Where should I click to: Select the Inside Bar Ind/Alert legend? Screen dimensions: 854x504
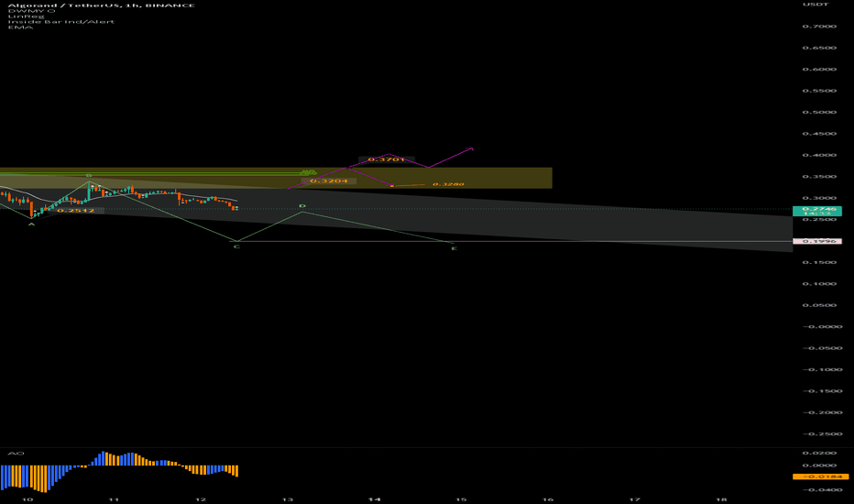click(x=61, y=21)
